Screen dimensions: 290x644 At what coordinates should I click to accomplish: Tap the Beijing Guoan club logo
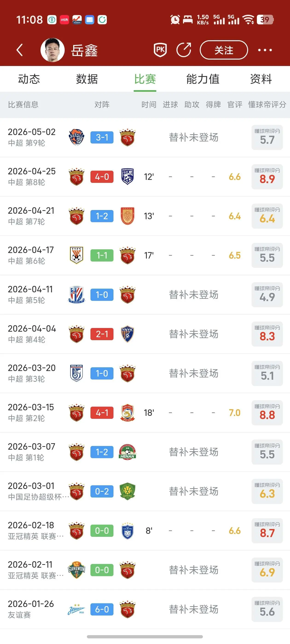point(127,491)
